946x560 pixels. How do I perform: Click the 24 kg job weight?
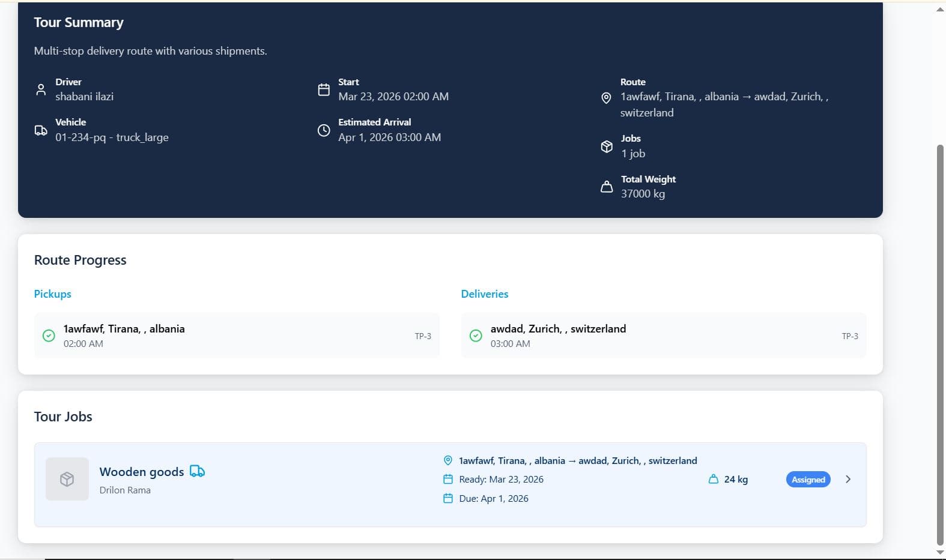736,479
